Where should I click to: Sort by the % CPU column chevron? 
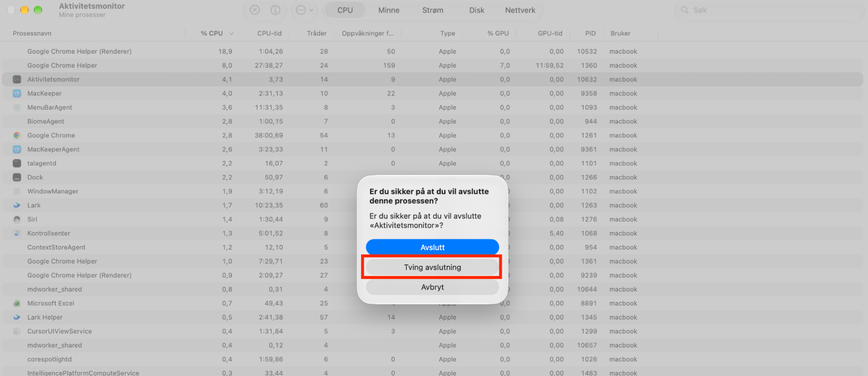click(231, 33)
